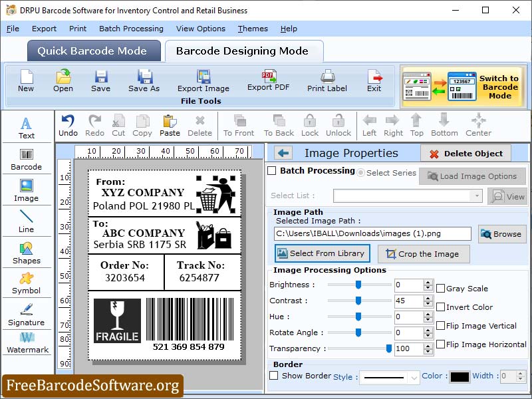This screenshot has width=532, height=399.
Task: Align object Left
Action: pos(370,126)
